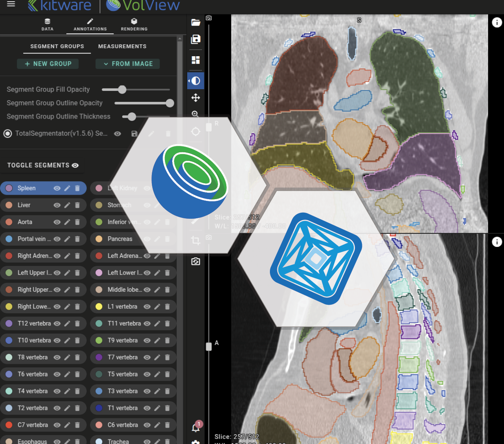Hide the Liver segment
This screenshot has width=504, height=444.
click(57, 205)
